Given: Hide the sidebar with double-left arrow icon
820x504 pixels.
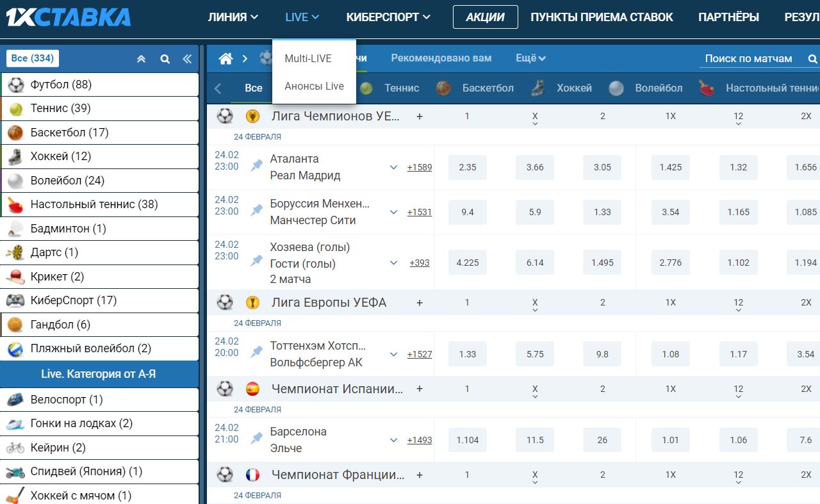Looking at the screenshot, I should click(187, 59).
